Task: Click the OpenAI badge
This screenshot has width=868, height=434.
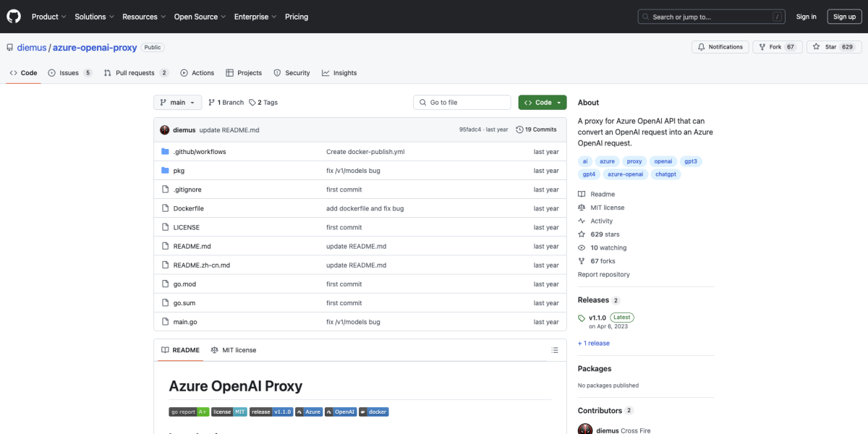Action: coord(341,412)
